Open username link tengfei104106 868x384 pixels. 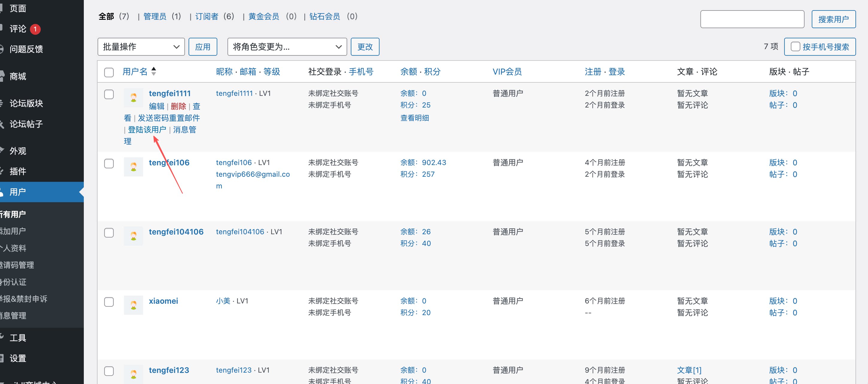pyautogui.click(x=176, y=232)
